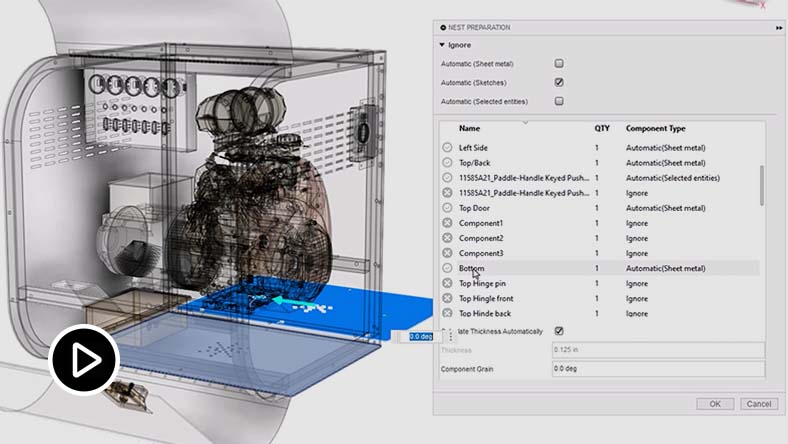Enable Automatic (Sheet metal) checkbox
This screenshot has width=788, height=444.
click(559, 64)
